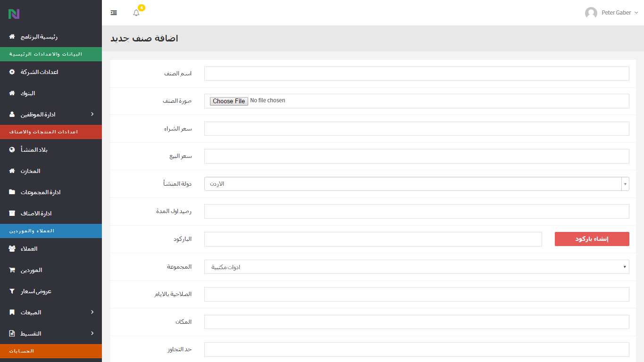Click bookmark icon beside المبيعات
644x362 pixels.
12,313
